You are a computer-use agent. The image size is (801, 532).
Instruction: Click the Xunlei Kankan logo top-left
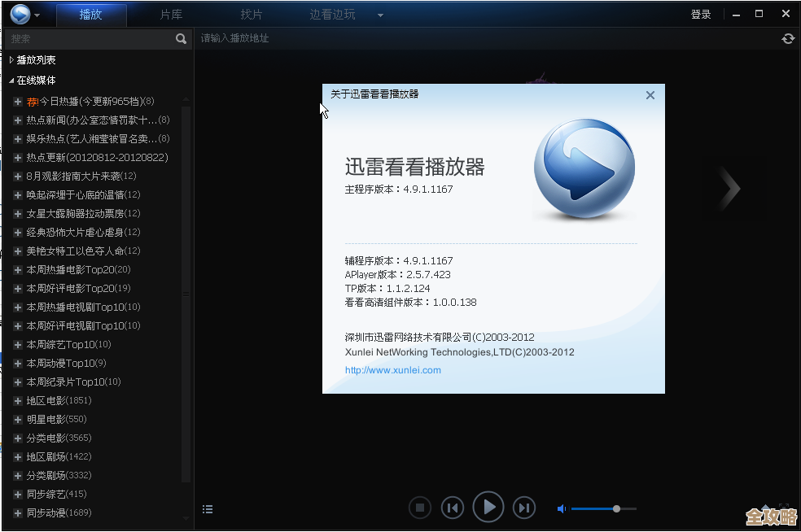click(20, 13)
